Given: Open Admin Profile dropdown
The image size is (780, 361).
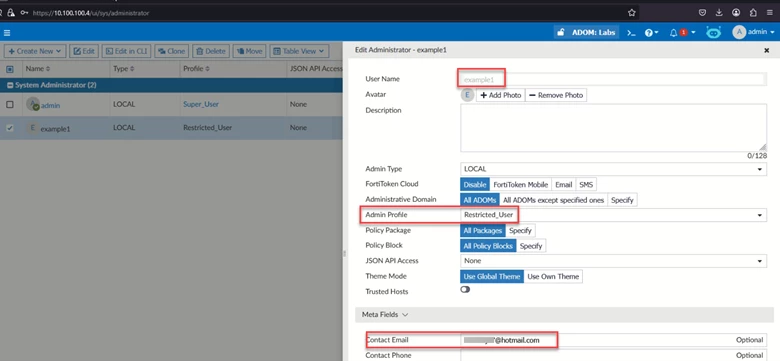Looking at the screenshot, I should pos(613,215).
